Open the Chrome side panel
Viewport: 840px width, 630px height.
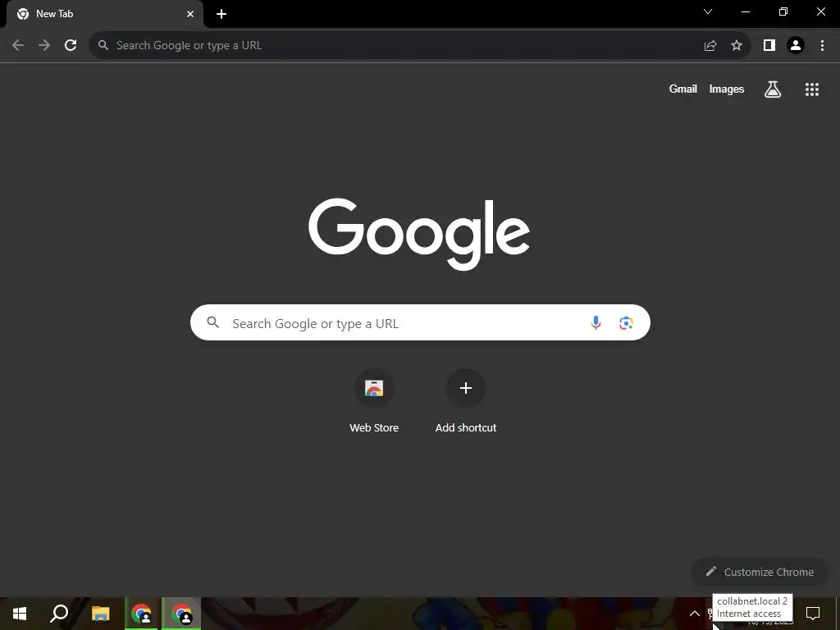click(x=769, y=46)
